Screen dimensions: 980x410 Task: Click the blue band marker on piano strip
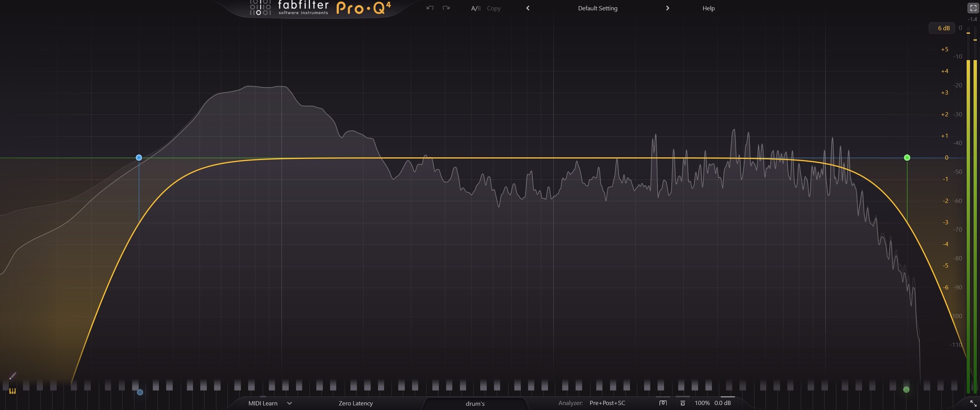point(140,392)
